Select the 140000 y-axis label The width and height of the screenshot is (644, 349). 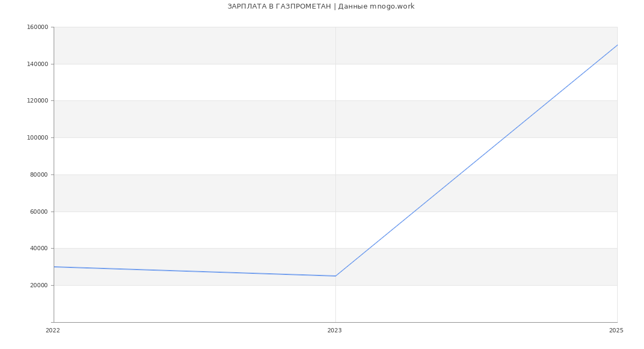point(37,64)
